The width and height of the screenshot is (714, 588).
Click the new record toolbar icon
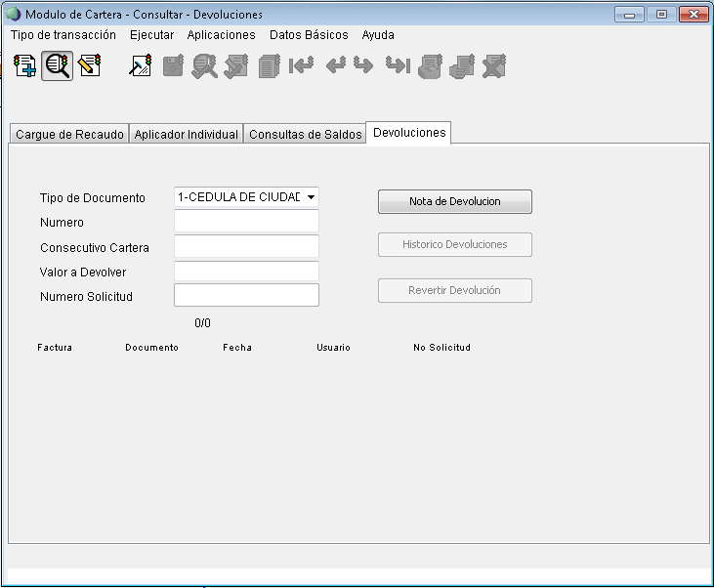pyautogui.click(x=25, y=66)
